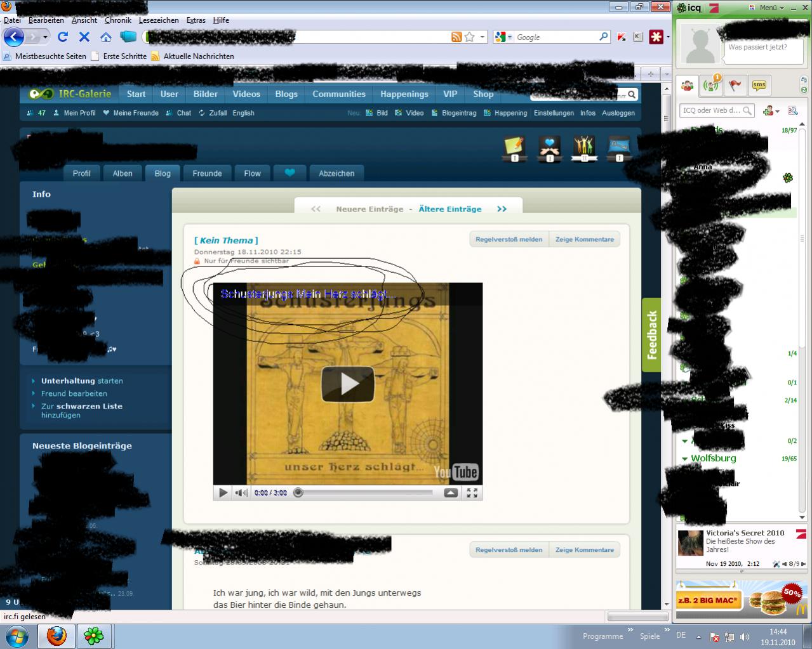Open the ICQ red flag tab
This screenshot has height=649, width=812.
click(735, 85)
